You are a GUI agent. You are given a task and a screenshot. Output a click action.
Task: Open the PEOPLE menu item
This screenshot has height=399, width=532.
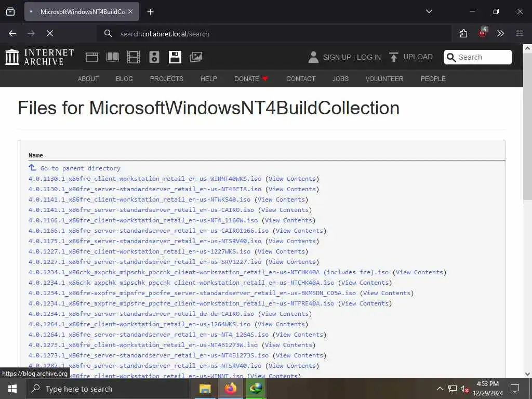(x=433, y=79)
